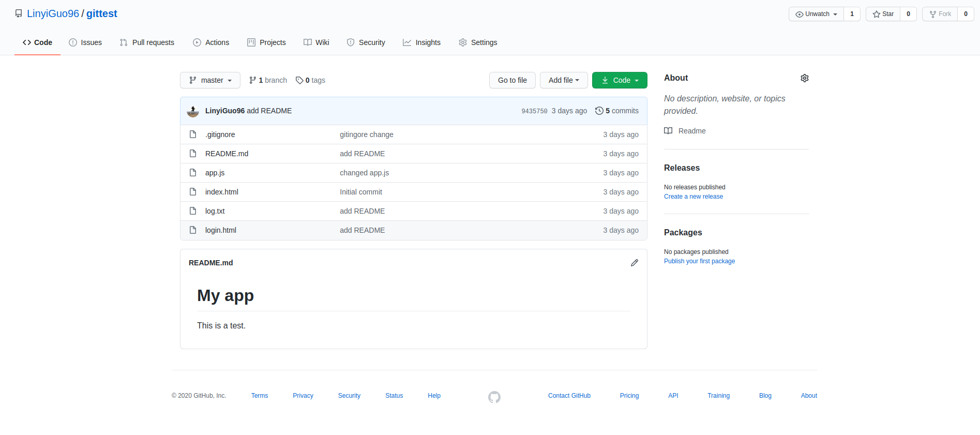Screen dimensions: 980x435
Task: Click the book icon beside Readme in About
Action: (x=668, y=131)
